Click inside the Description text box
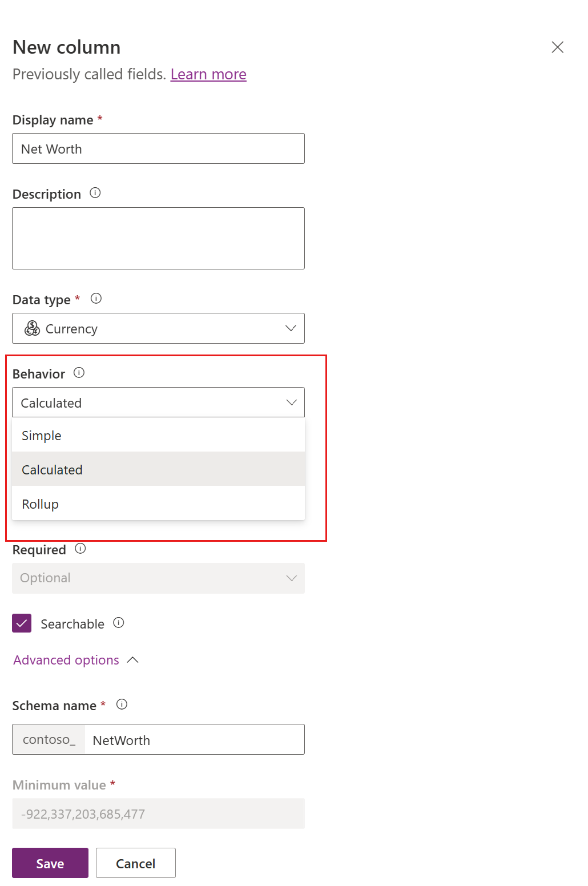The image size is (588, 886). pos(158,238)
